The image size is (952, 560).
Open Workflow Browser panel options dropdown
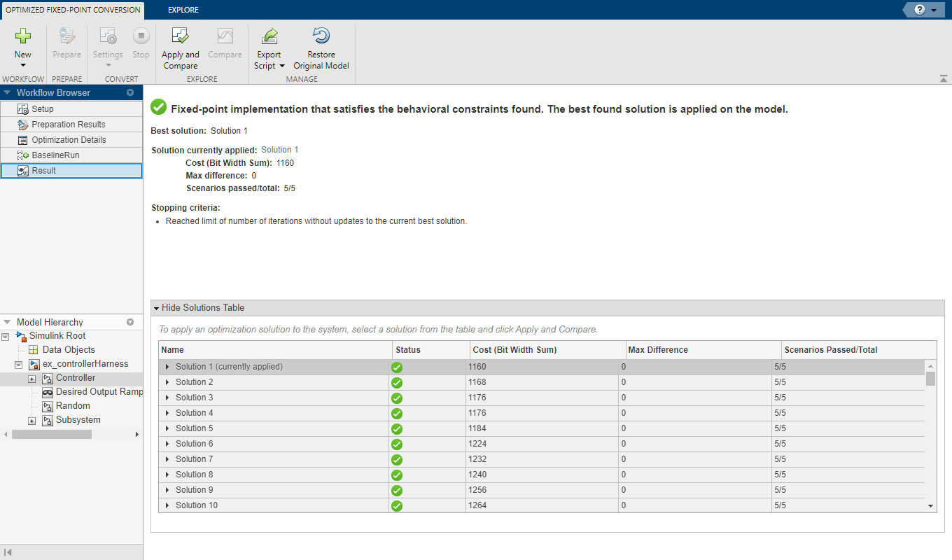click(129, 92)
